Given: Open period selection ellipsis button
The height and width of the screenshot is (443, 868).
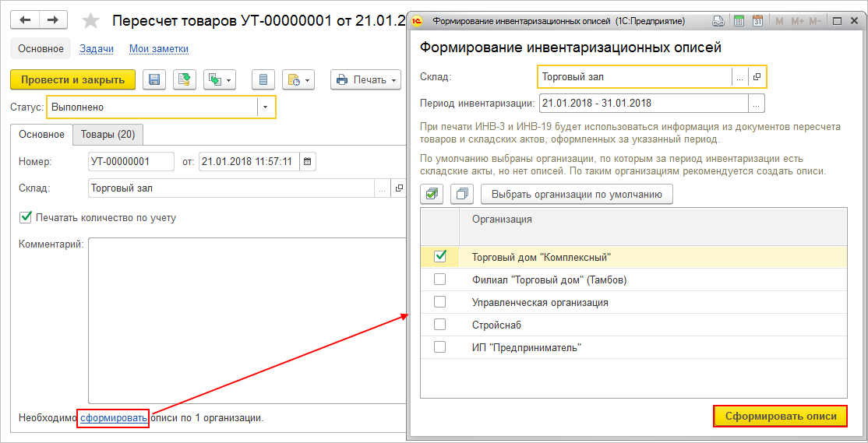Looking at the screenshot, I should [757, 103].
